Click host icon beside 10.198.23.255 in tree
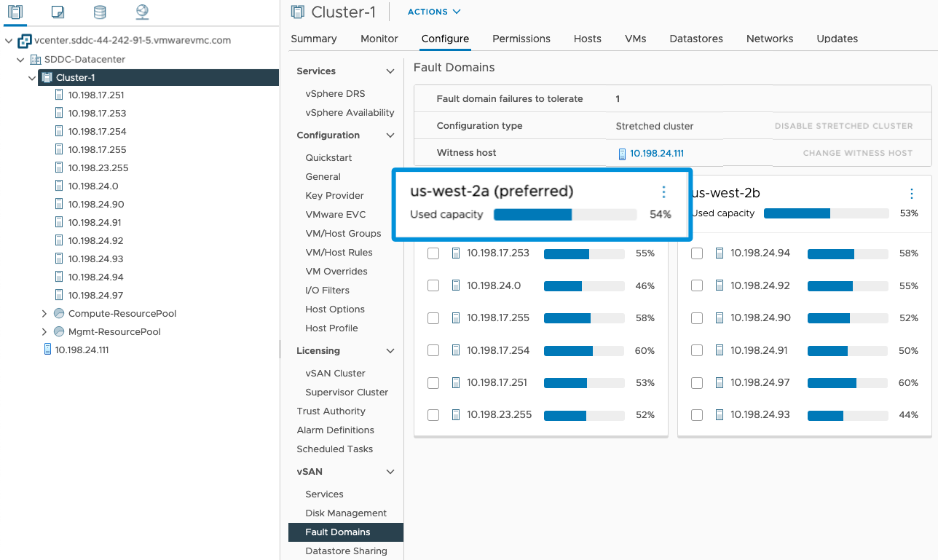 click(x=60, y=167)
